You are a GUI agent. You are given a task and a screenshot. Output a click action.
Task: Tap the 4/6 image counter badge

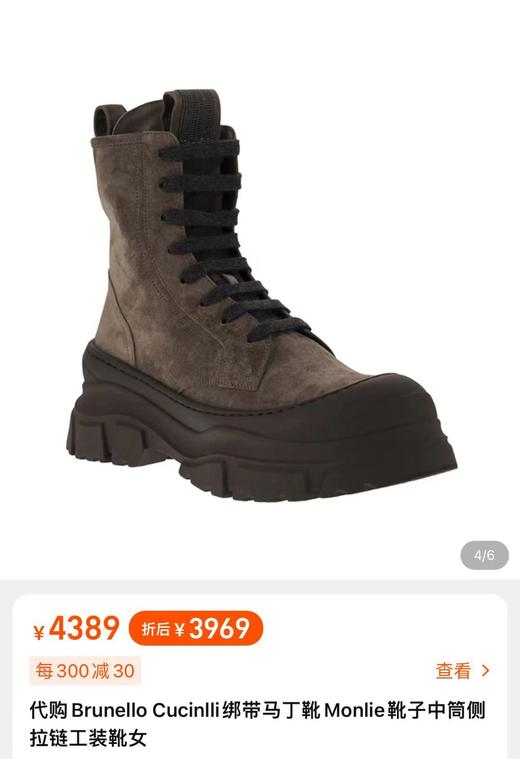[484, 555]
